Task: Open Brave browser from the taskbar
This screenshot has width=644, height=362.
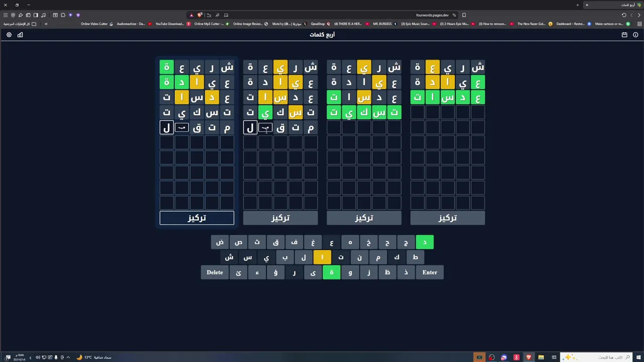Action: (x=528, y=357)
